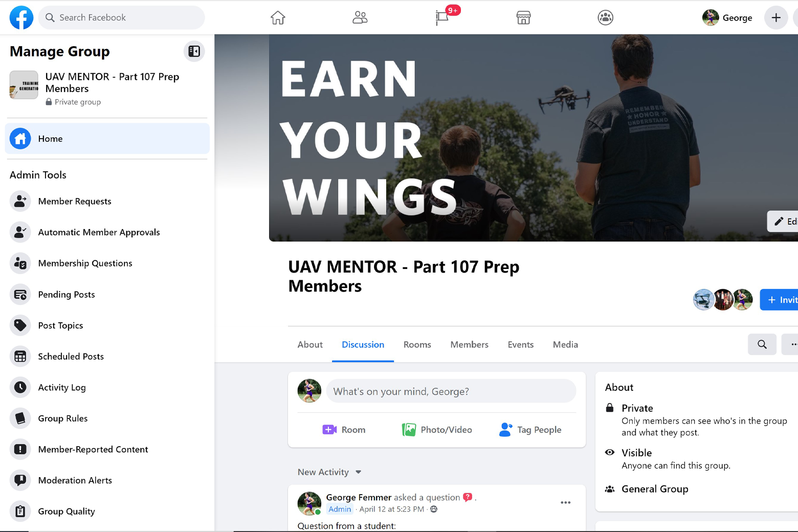This screenshot has width=798, height=532.
Task: Click the Moderation Alerts icon
Action: (x=20, y=480)
